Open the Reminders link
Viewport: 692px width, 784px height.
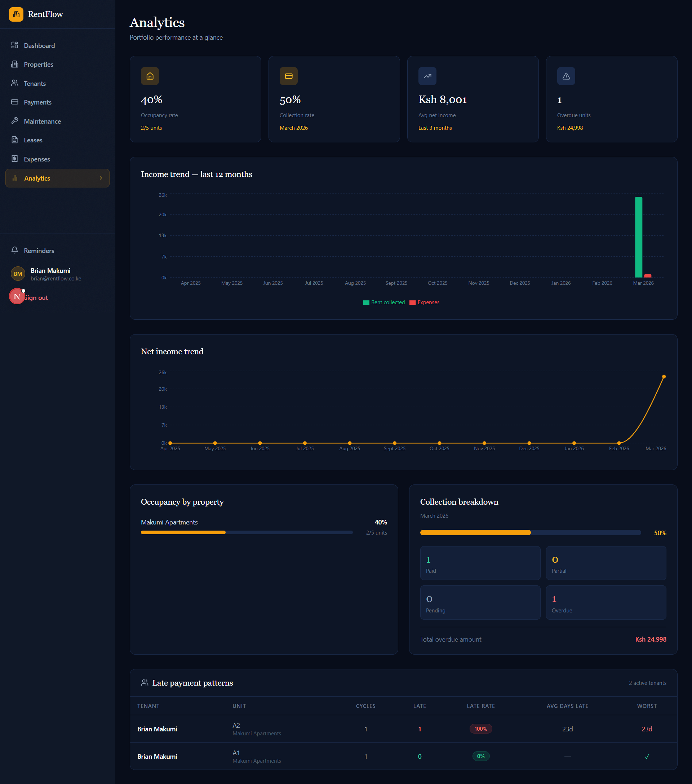[58, 251]
